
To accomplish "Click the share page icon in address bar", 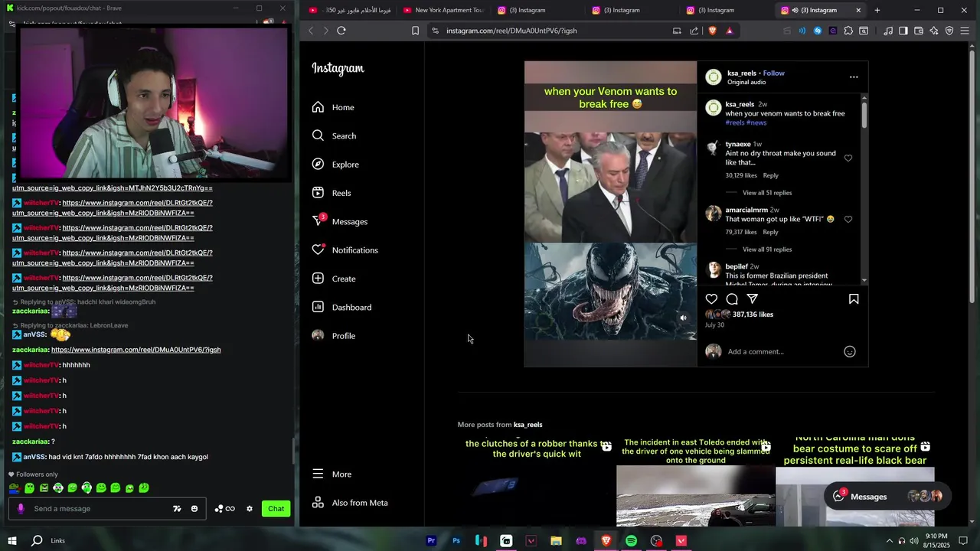I will (694, 31).
